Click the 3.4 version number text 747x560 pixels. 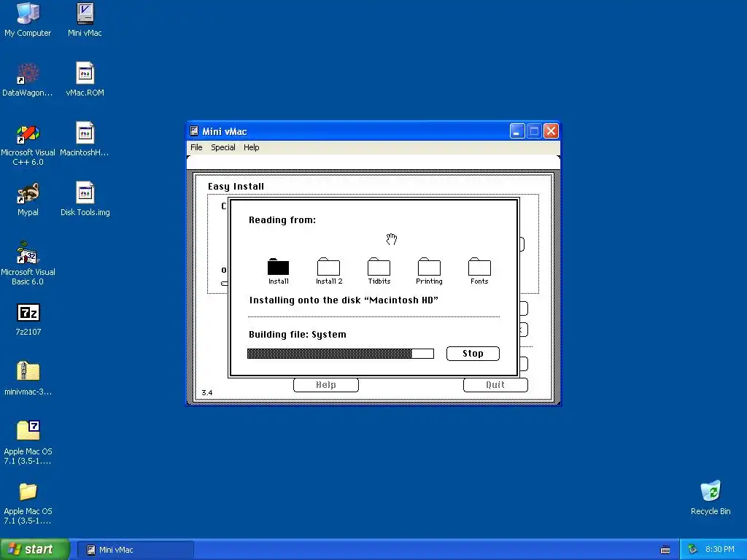(x=207, y=393)
